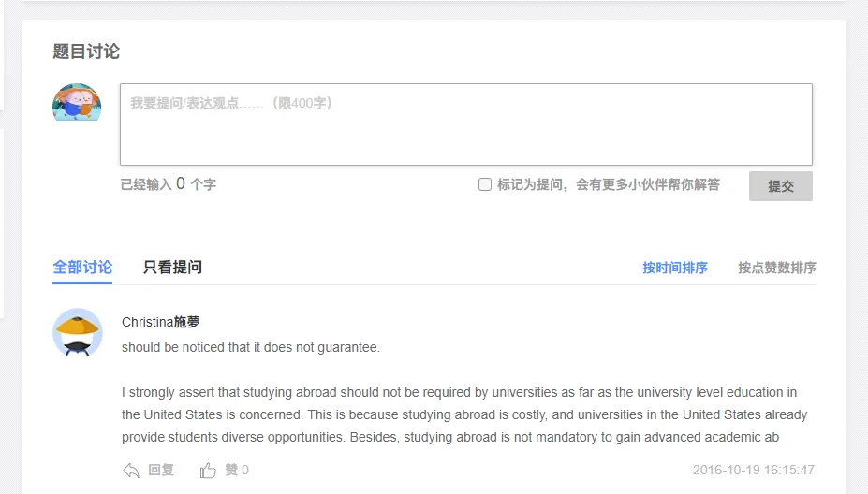Click the 2016-10-19 16:15:47 timestamp
This screenshot has height=494, width=868.
point(754,471)
